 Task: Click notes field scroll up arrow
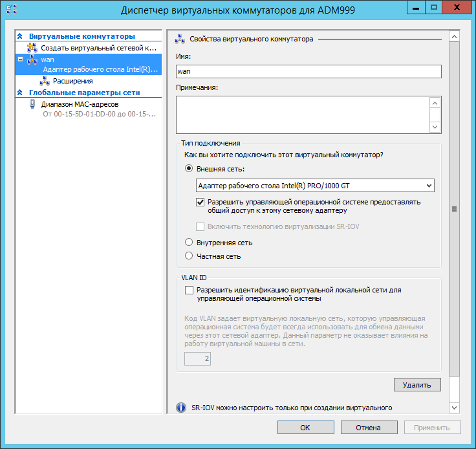click(435, 104)
